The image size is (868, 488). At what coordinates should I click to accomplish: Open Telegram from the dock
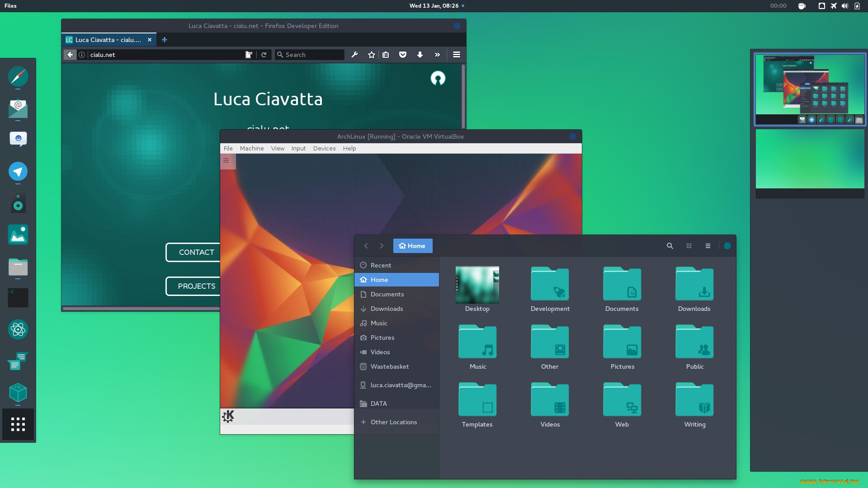coord(18,171)
